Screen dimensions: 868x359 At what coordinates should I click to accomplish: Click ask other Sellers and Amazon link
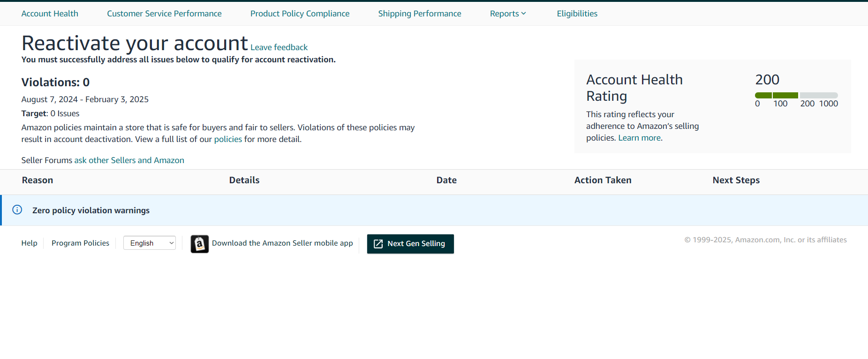pos(129,160)
